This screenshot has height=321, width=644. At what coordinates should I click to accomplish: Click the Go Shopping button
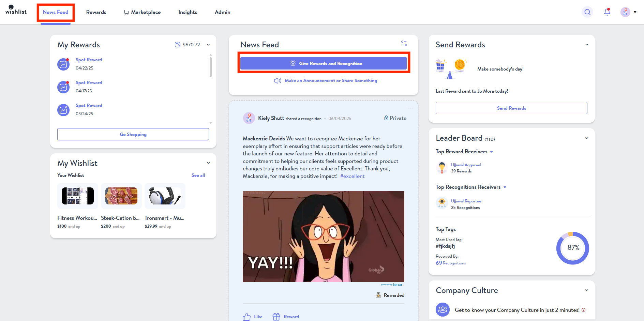pyautogui.click(x=133, y=134)
